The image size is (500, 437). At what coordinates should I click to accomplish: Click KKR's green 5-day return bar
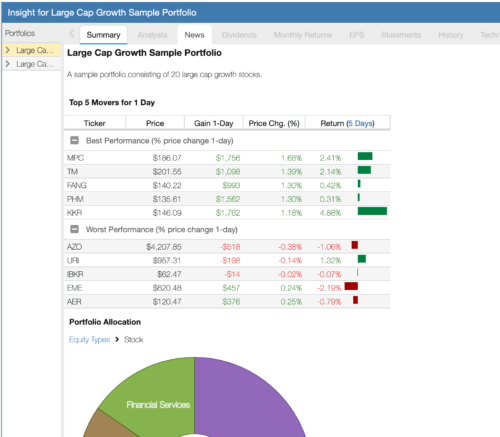[372, 211]
